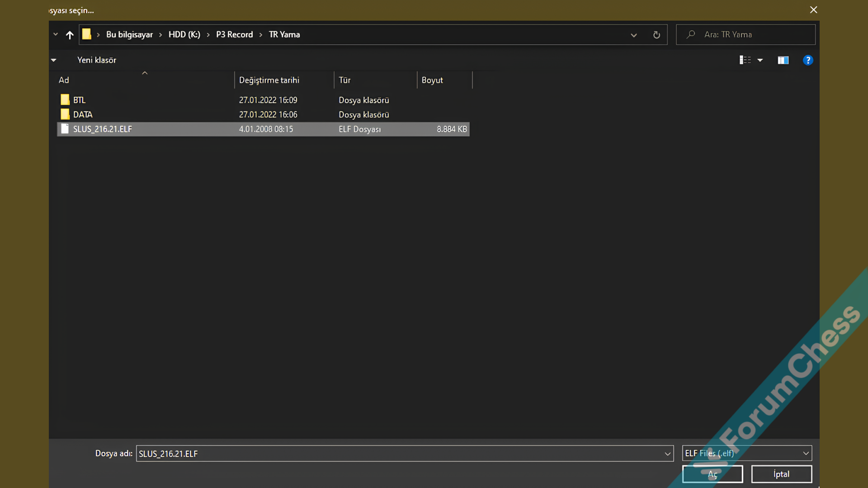
Task: Expand chevron after P3 Record breadcrumb
Action: tap(261, 35)
